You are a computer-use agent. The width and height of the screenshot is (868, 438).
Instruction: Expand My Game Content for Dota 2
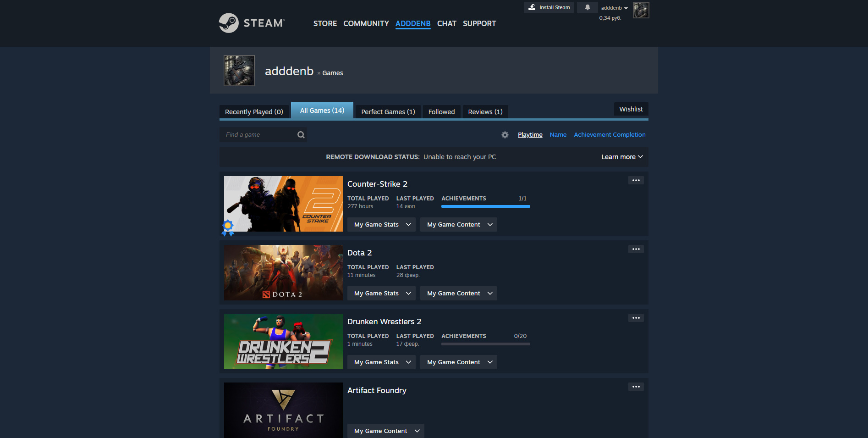458,294
